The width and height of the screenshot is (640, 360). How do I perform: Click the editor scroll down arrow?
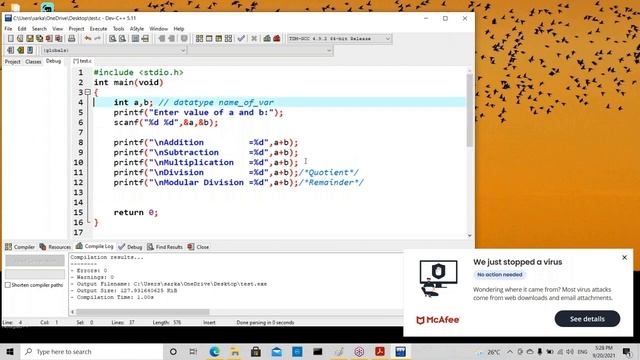tap(469, 236)
